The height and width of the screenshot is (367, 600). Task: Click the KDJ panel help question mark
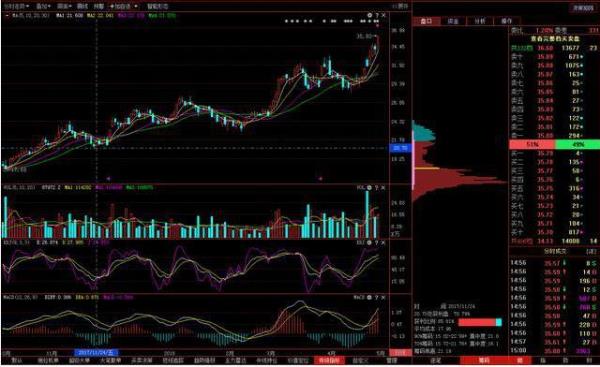coord(377,243)
